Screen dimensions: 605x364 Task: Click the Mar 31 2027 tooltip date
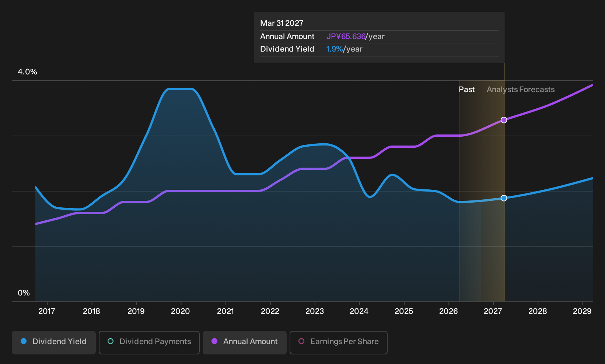(282, 23)
